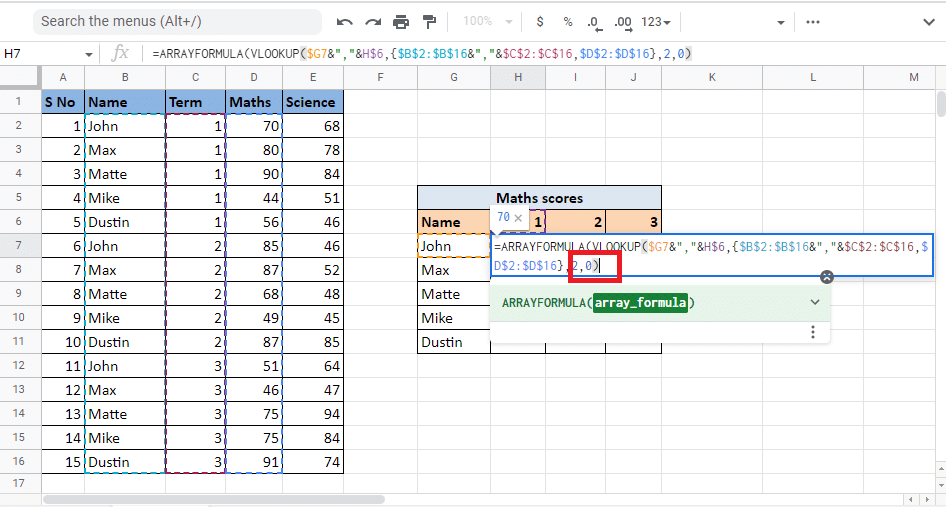
Task: Click the Term header cell
Action: click(x=195, y=102)
